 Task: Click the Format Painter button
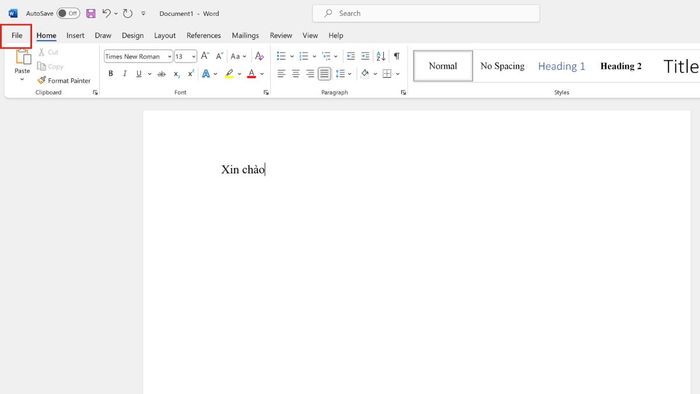pos(64,80)
